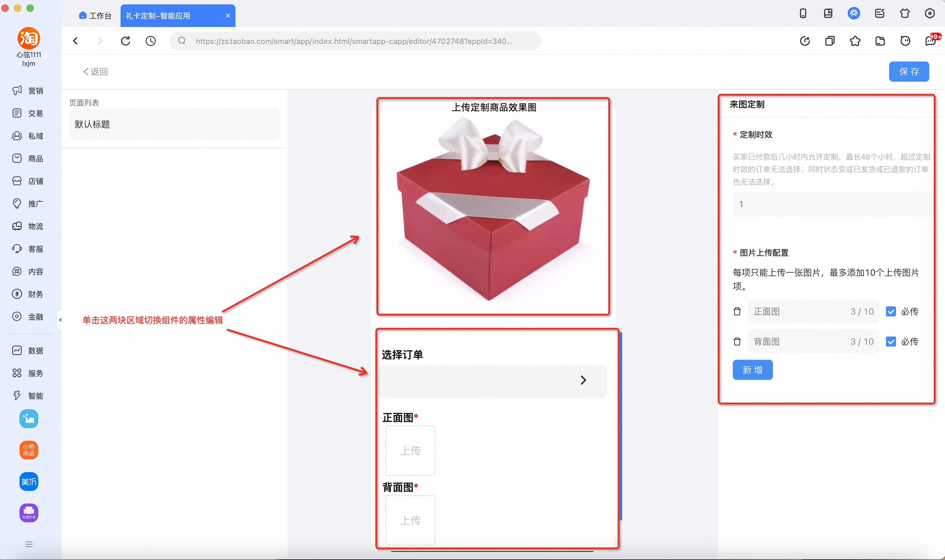Click the blue vertical scrollbar
Viewport: 945px width, 560px height.
pyautogui.click(x=620, y=426)
